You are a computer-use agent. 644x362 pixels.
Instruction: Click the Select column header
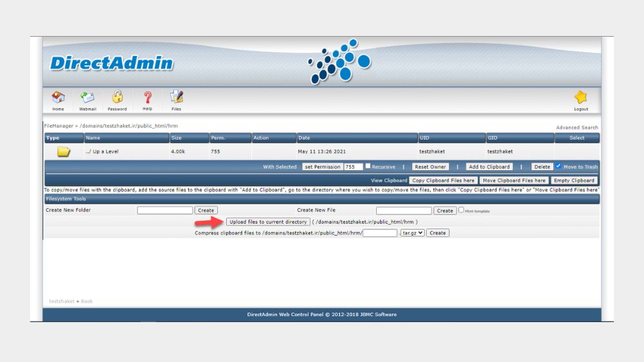click(x=576, y=138)
